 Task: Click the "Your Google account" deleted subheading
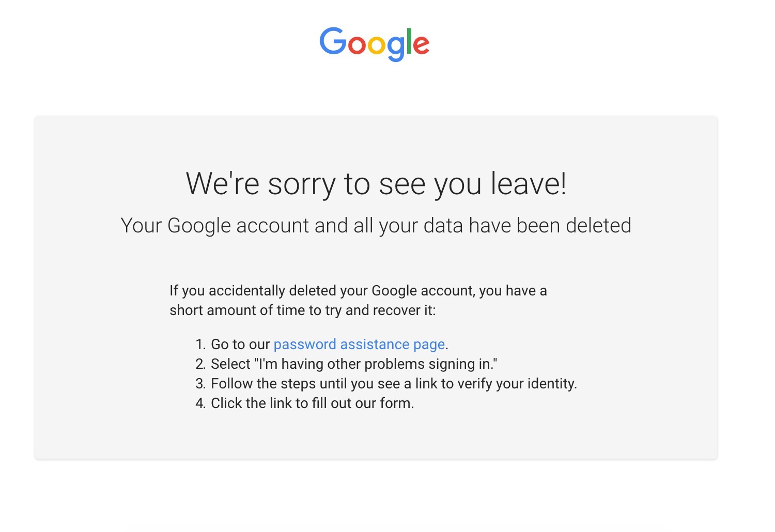point(376,226)
